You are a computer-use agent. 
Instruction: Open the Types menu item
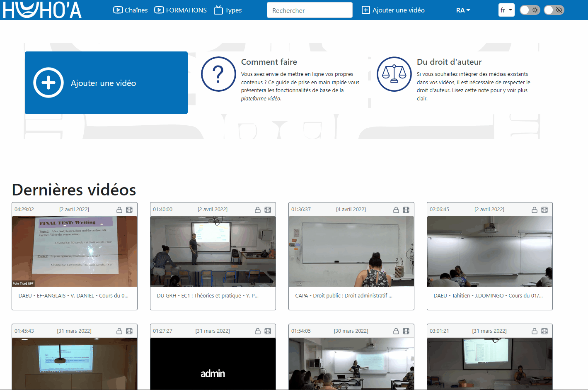click(228, 10)
